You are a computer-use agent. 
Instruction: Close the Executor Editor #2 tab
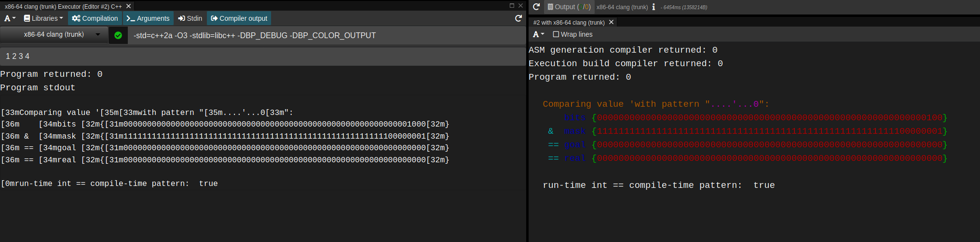129,6
